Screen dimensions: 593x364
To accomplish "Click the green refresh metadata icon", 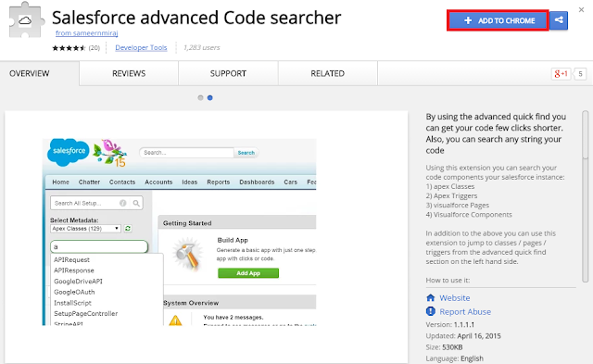I will (x=128, y=228).
